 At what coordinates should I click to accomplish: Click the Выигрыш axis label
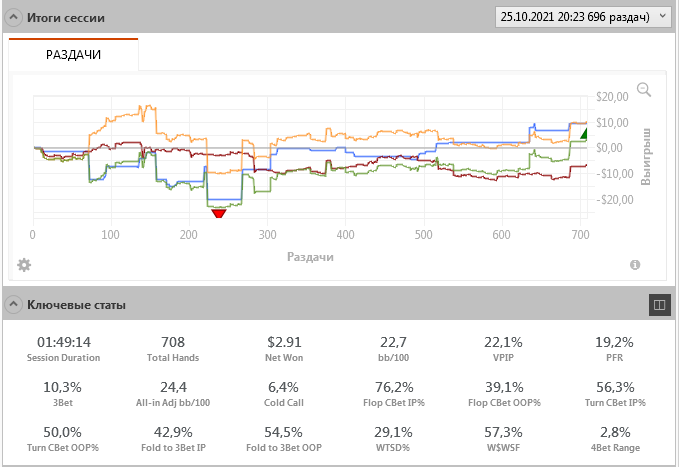646,155
